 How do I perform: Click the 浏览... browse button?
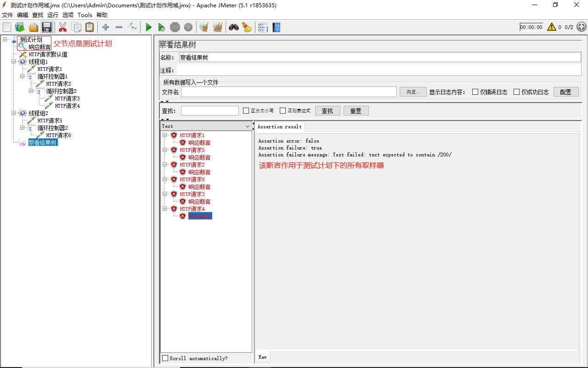(413, 92)
